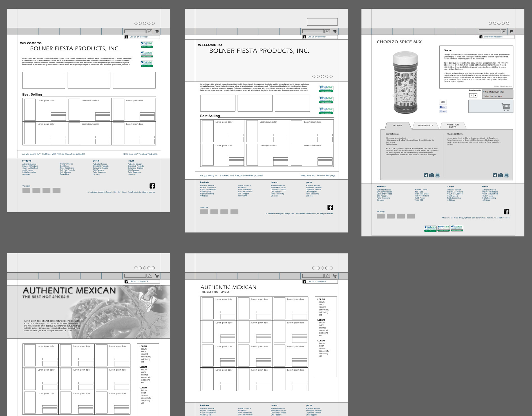
Task: Click the Facebook Like button beside the chorizo jar
Action: (443, 107)
